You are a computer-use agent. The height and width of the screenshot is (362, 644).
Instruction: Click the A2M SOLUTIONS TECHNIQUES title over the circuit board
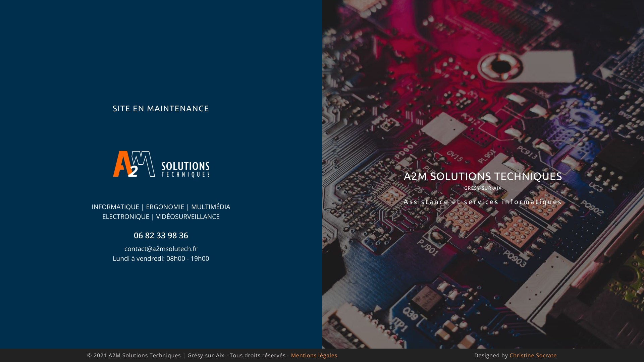tap(483, 176)
